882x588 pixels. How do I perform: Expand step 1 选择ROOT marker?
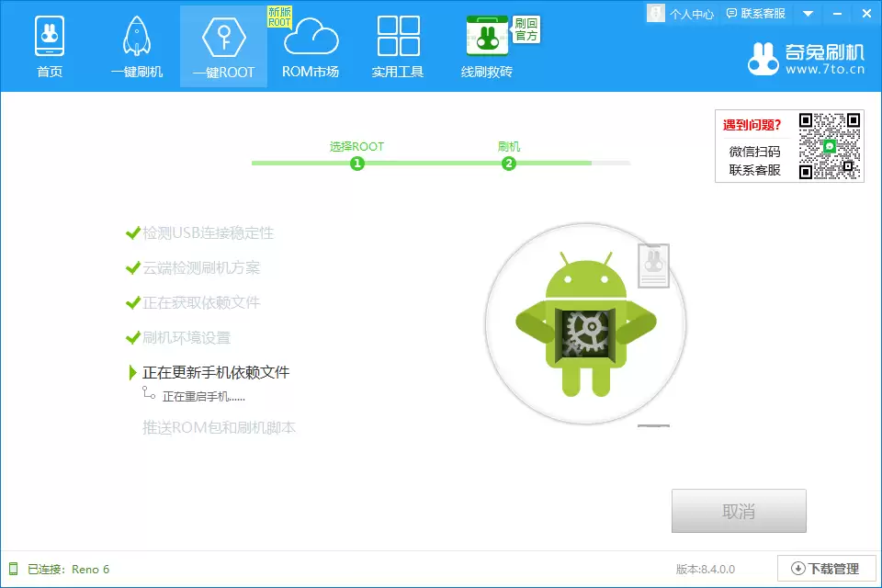click(x=357, y=163)
